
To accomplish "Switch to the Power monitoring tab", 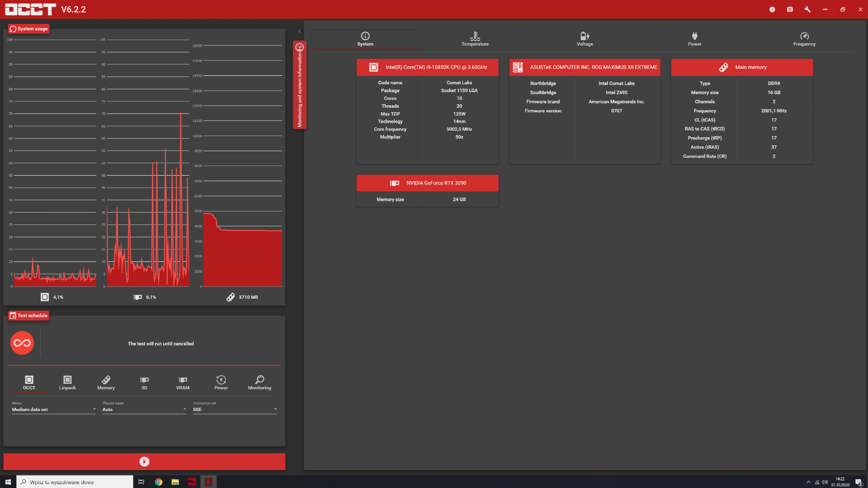I will (x=694, y=39).
